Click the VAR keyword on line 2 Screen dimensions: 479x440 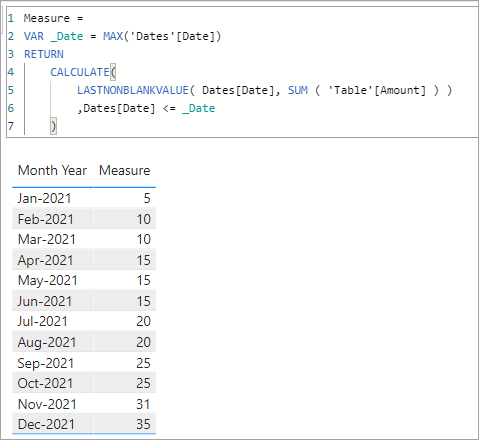34,36
